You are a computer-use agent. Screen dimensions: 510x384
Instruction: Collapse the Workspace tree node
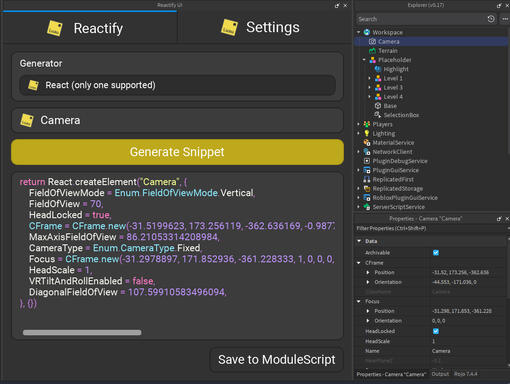[358, 32]
